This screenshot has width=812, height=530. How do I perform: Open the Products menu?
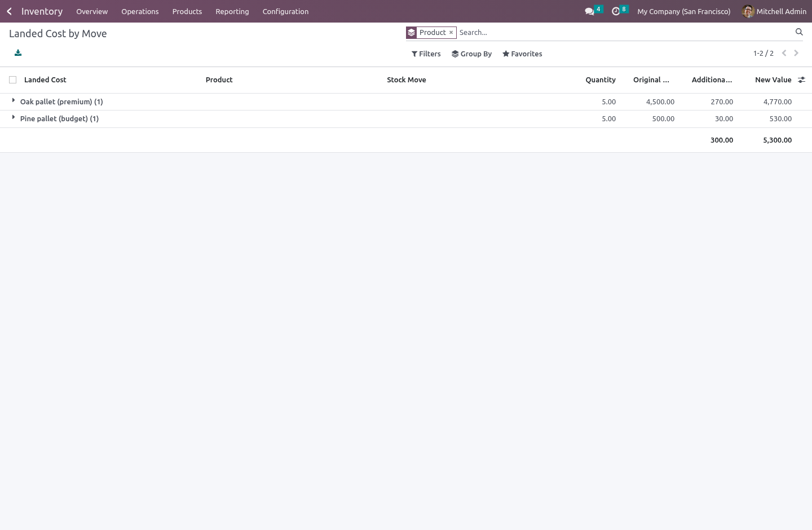click(187, 11)
